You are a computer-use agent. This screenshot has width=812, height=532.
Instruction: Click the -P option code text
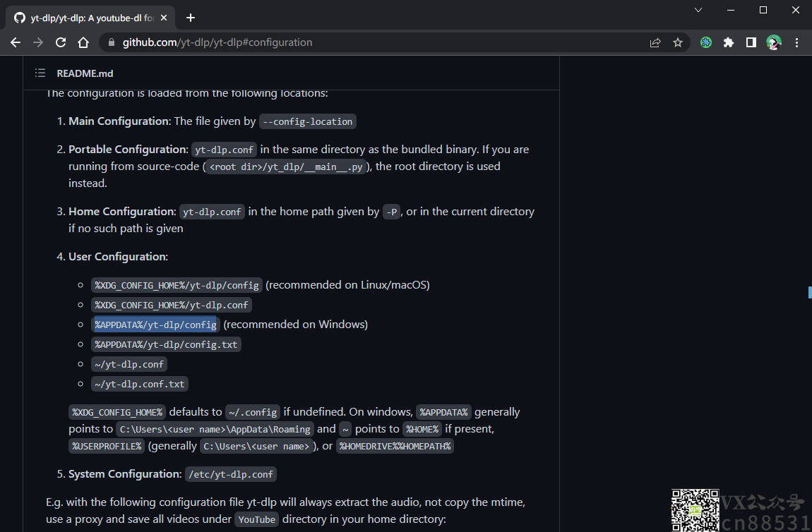tap(391, 212)
